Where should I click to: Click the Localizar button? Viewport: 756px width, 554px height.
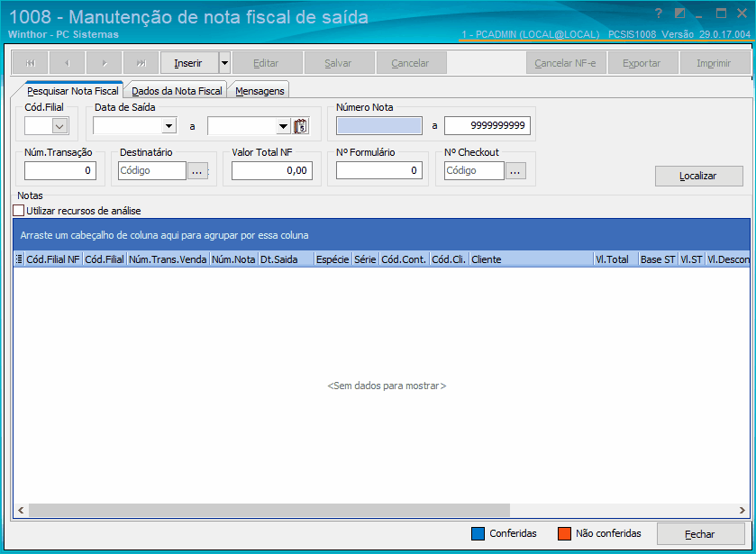pyautogui.click(x=698, y=176)
